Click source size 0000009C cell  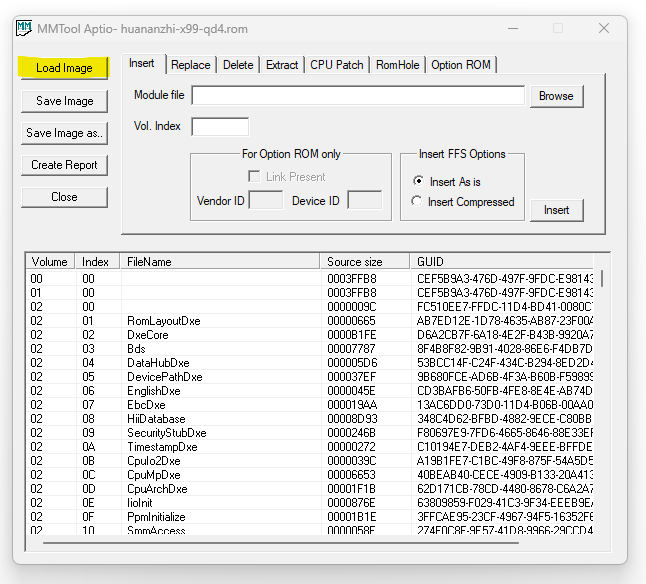click(x=352, y=307)
